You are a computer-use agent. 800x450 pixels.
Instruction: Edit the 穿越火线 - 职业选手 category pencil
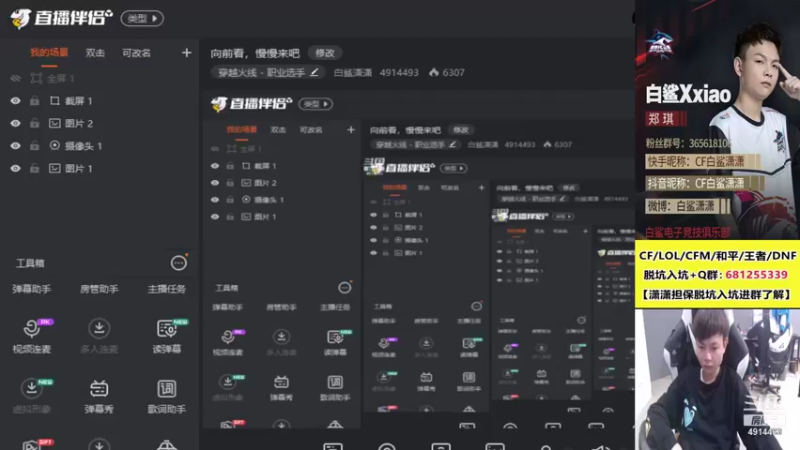click(x=314, y=72)
